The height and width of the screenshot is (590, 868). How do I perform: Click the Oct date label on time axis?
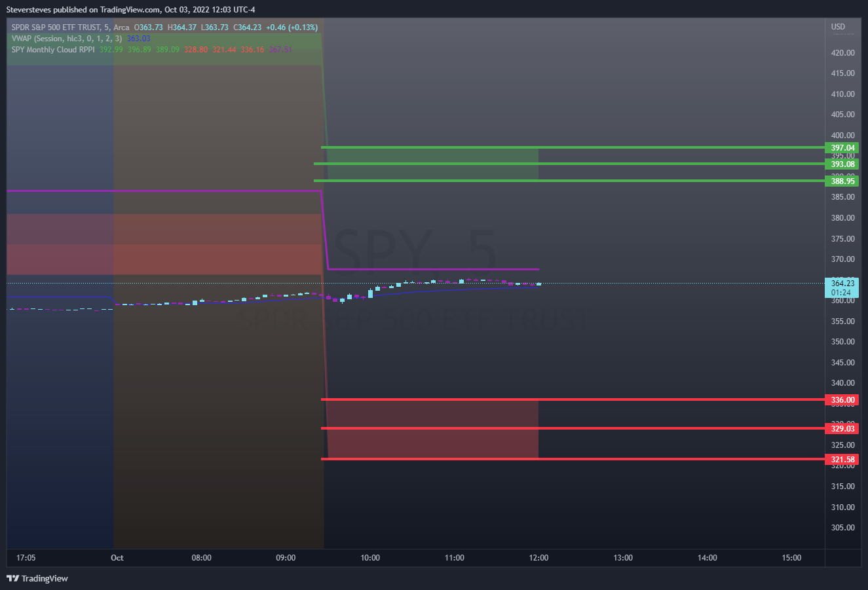117,558
